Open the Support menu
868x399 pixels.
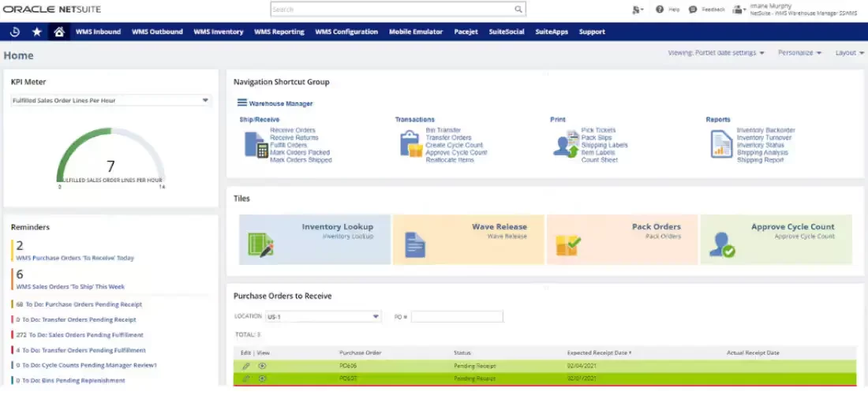pos(592,32)
